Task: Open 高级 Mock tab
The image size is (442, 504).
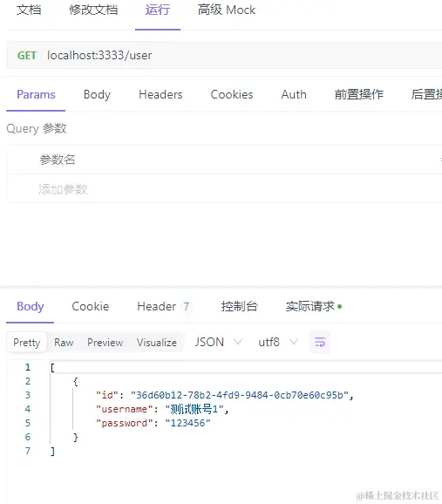Action: pos(227,10)
